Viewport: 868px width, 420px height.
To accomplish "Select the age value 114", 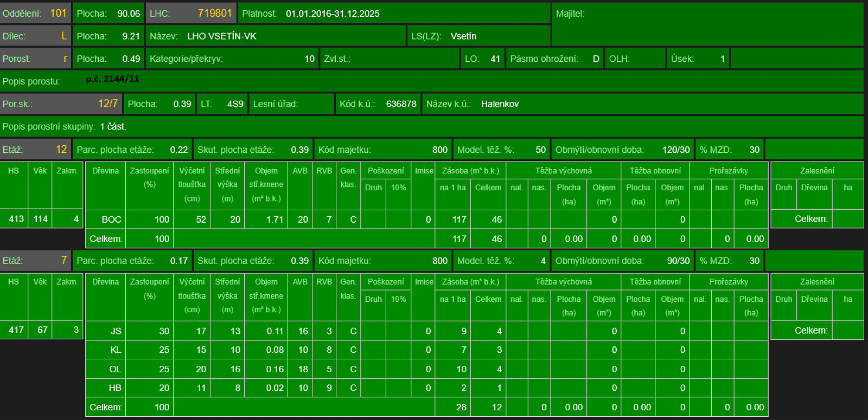I will [x=41, y=219].
